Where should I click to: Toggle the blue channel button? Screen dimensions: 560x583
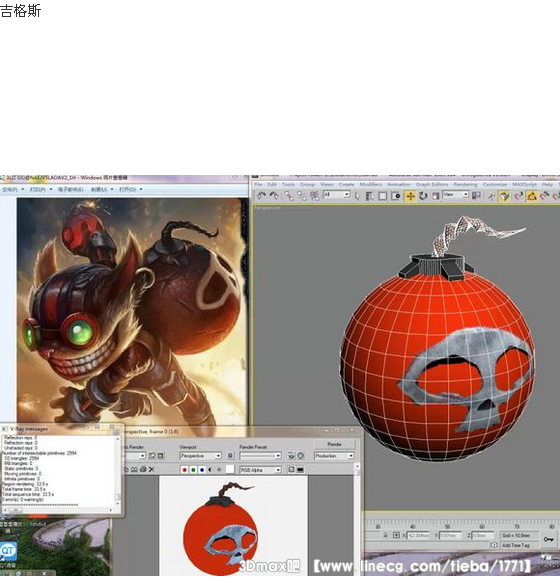coord(202,470)
